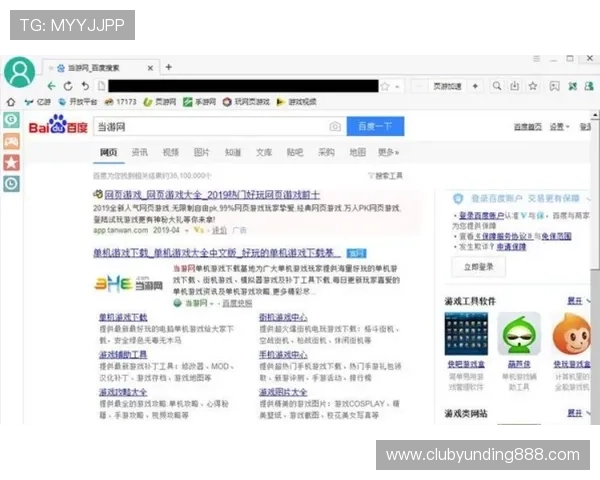
Task: Switch to the 图片 tab
Action: (x=202, y=152)
